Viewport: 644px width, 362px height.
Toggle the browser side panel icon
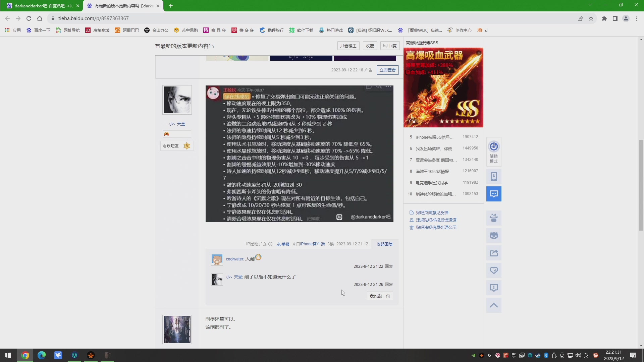click(615, 18)
